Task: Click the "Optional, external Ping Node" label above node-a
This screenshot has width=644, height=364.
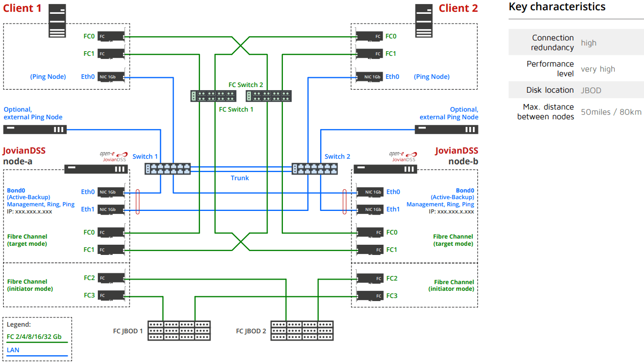Action: point(33,113)
